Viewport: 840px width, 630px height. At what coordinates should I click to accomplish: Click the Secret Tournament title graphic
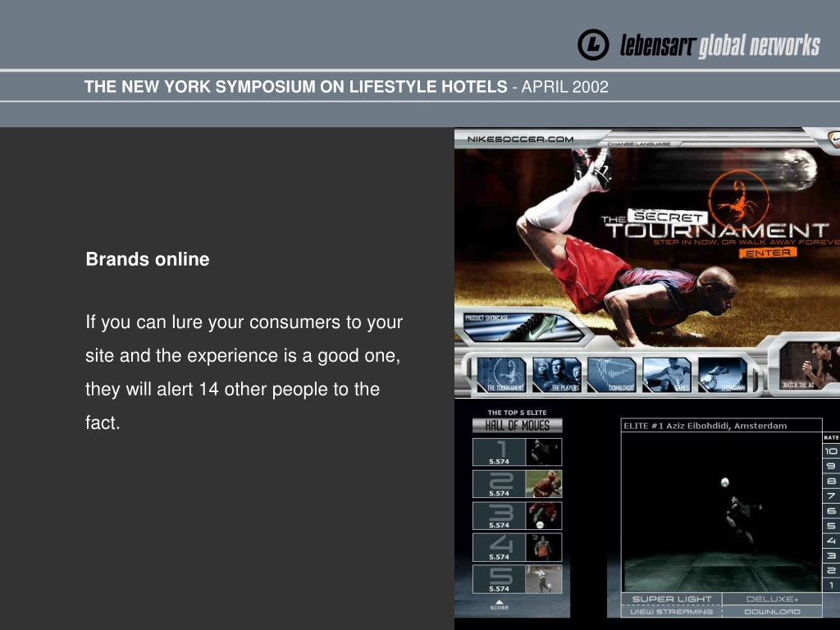pyautogui.click(x=716, y=225)
